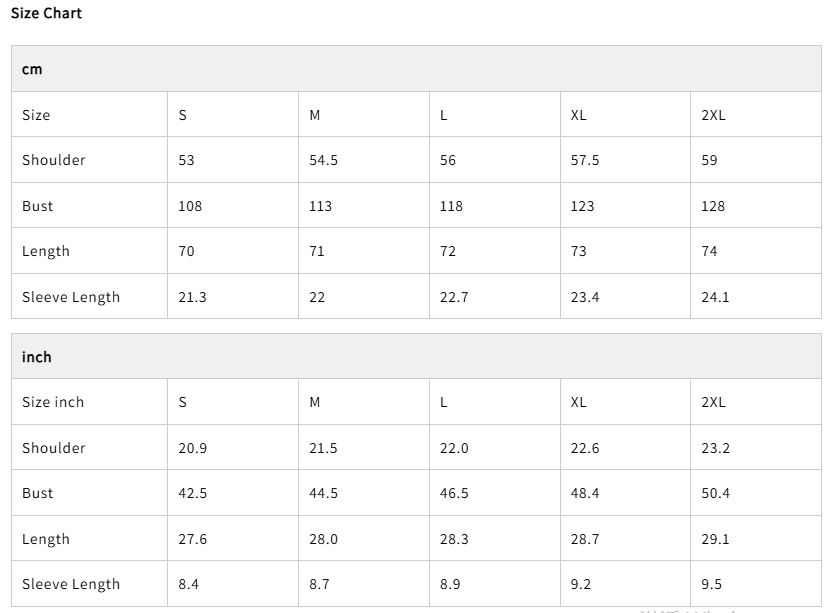Screen dimensions: 831x613
Task: Click length value 73 for XL
Action: 578,251
